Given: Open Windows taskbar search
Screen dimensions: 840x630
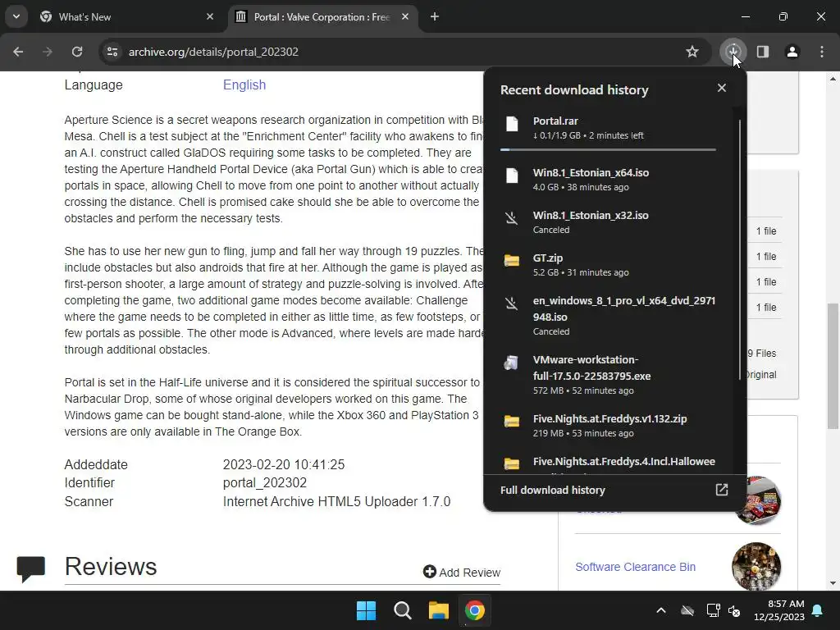Looking at the screenshot, I should 402,610.
